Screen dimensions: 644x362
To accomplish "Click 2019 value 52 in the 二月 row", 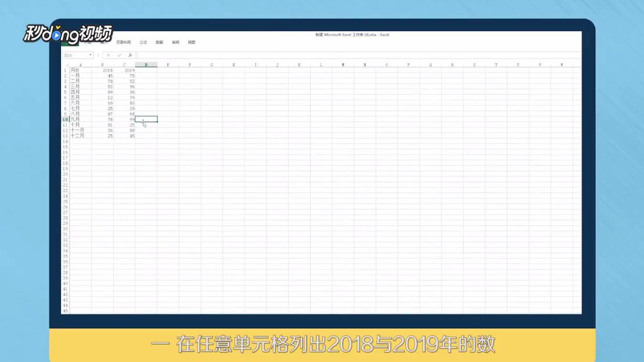I will coord(124,81).
